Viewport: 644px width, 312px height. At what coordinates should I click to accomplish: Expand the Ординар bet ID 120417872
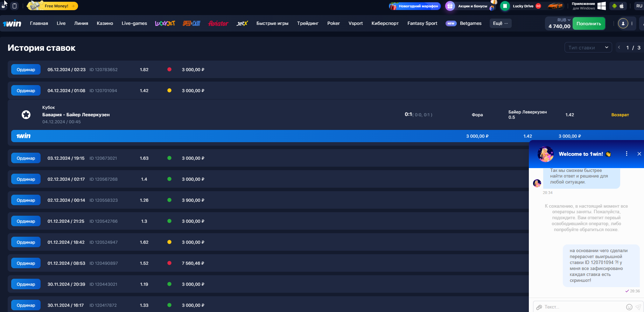(26, 305)
